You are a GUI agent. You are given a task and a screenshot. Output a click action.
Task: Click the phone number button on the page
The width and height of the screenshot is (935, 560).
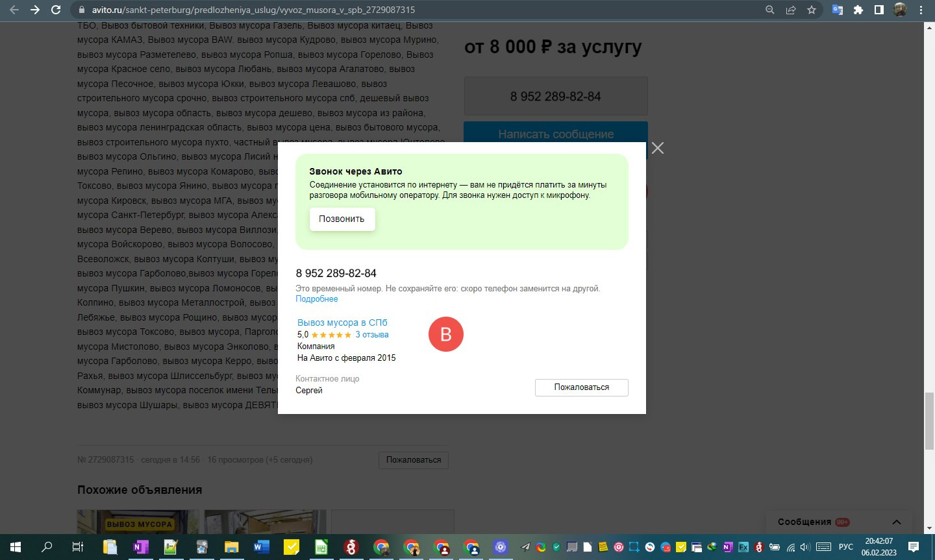click(556, 97)
